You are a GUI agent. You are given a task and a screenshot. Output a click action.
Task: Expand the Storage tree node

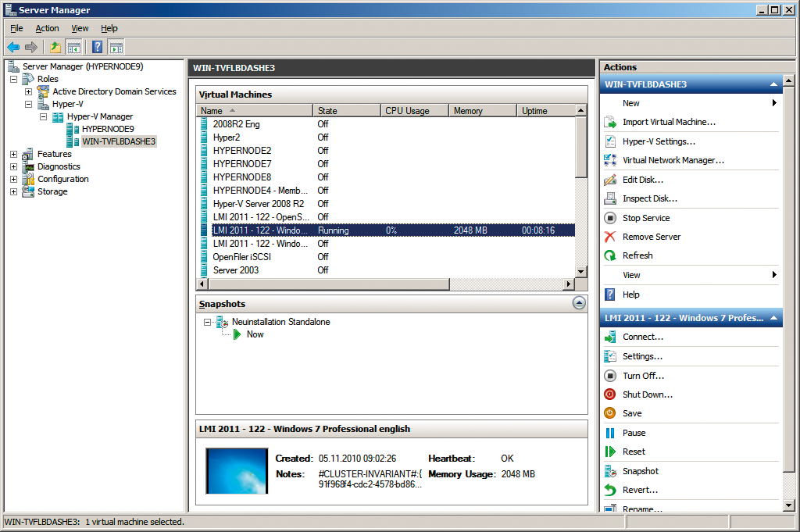[12, 191]
